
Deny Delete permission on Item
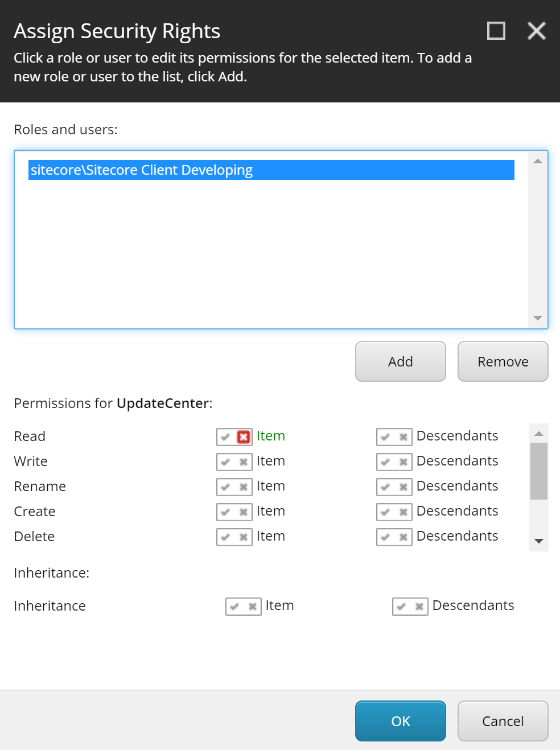[x=244, y=537]
